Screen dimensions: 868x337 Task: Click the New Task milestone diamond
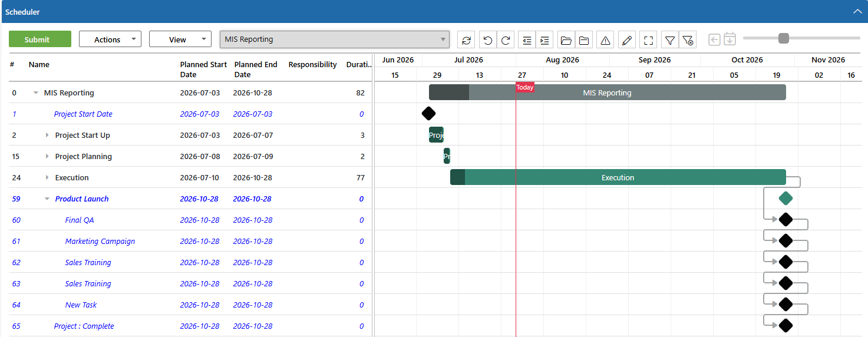786,305
